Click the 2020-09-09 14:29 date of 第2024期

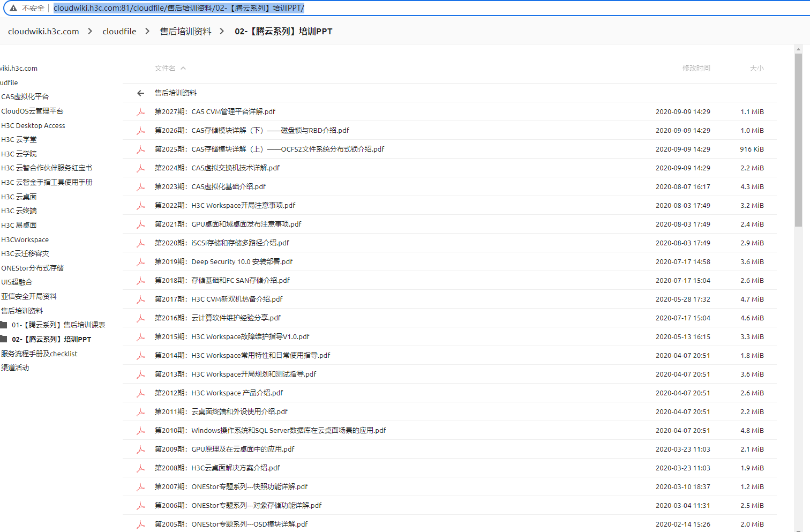[683, 168]
